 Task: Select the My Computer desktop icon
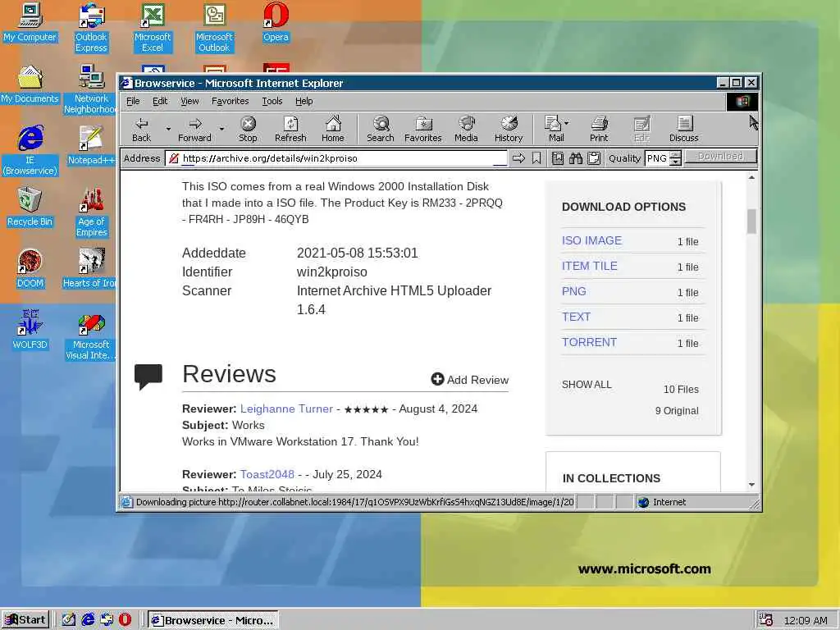pyautogui.click(x=30, y=22)
